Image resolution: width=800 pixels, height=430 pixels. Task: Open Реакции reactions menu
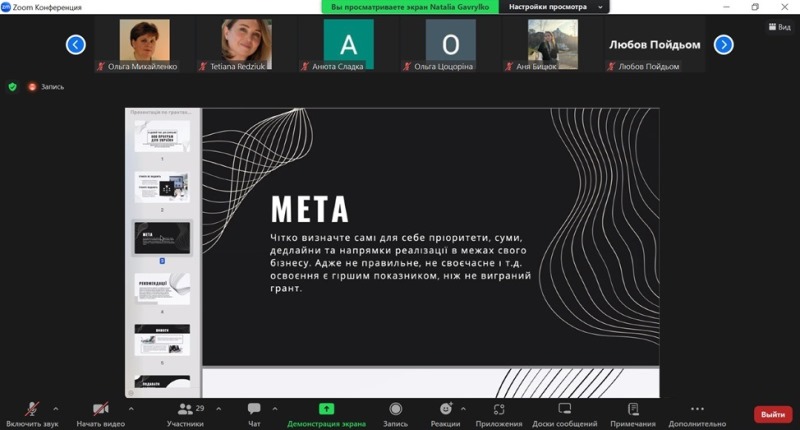(445, 415)
